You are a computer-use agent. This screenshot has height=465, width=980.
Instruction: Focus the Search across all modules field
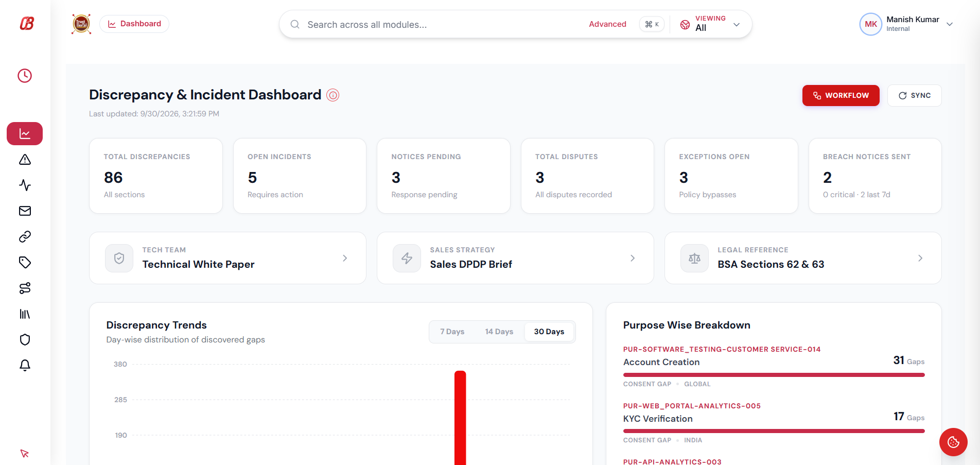443,24
